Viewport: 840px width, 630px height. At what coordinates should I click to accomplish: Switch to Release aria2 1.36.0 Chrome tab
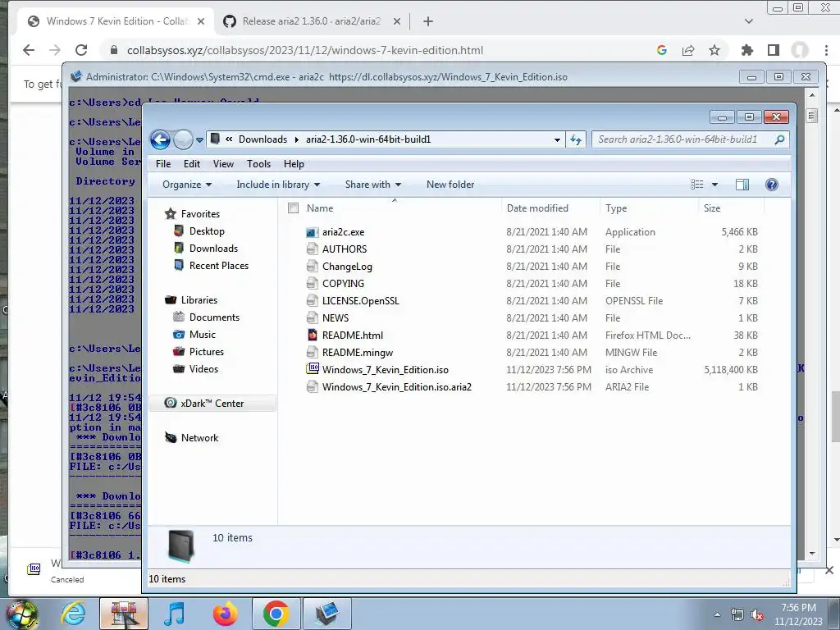click(x=313, y=21)
